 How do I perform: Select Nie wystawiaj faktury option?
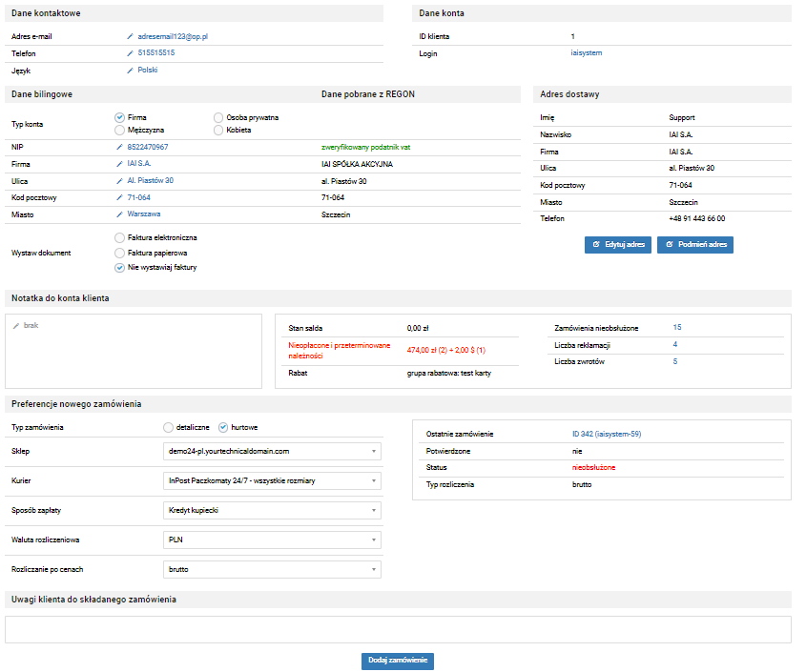120,268
